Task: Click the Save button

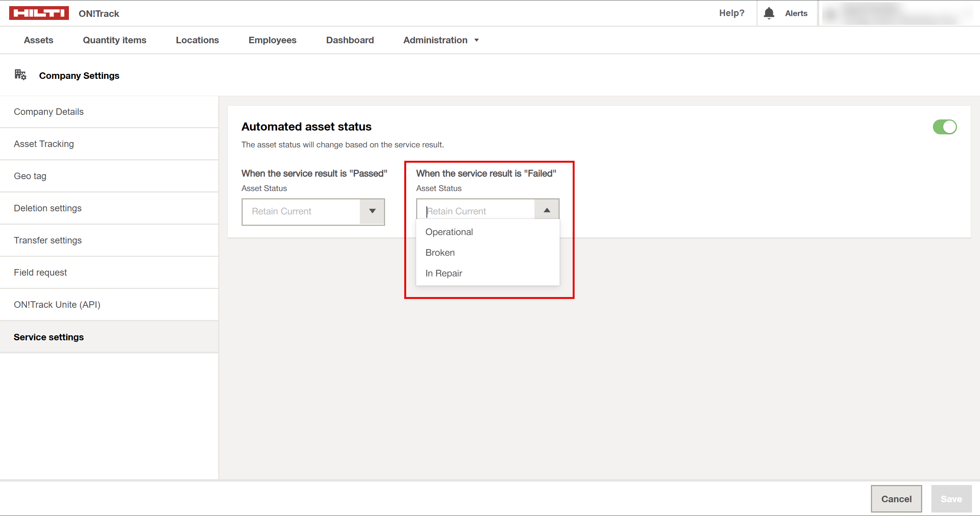Action: [951, 499]
